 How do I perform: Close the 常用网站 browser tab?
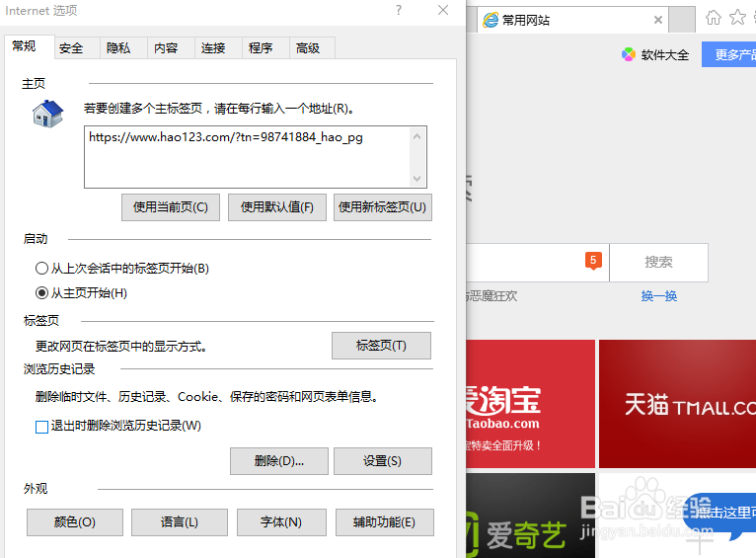[x=657, y=20]
